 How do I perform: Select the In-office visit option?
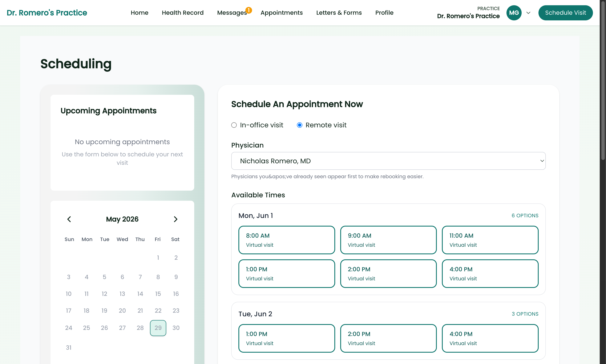click(x=234, y=125)
